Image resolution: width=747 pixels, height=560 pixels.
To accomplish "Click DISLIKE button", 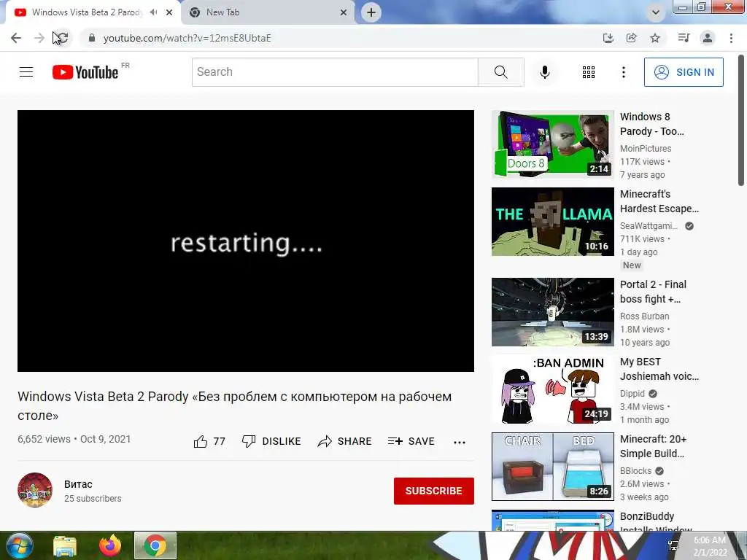I will tap(271, 441).
